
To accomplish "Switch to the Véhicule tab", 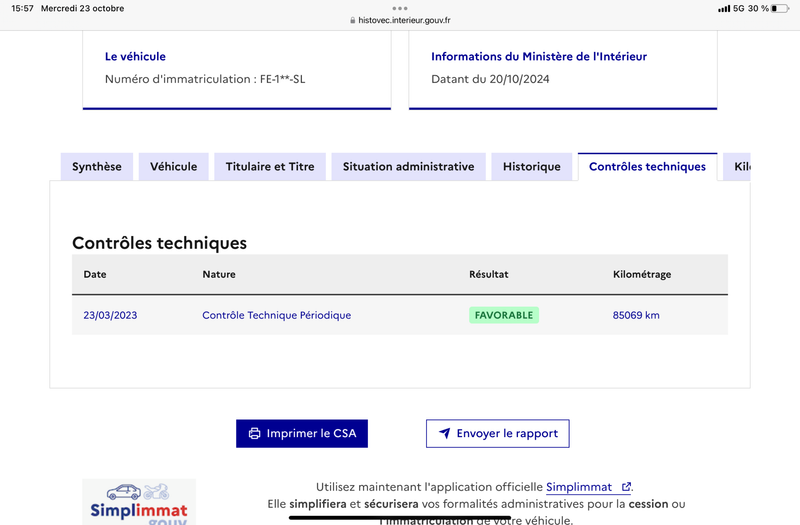I will [173, 166].
